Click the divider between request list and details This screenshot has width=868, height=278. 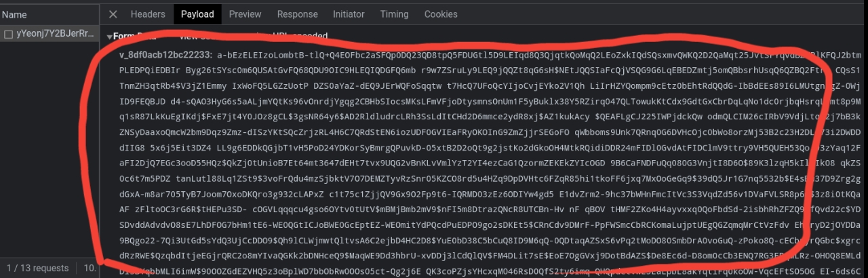tap(100, 136)
